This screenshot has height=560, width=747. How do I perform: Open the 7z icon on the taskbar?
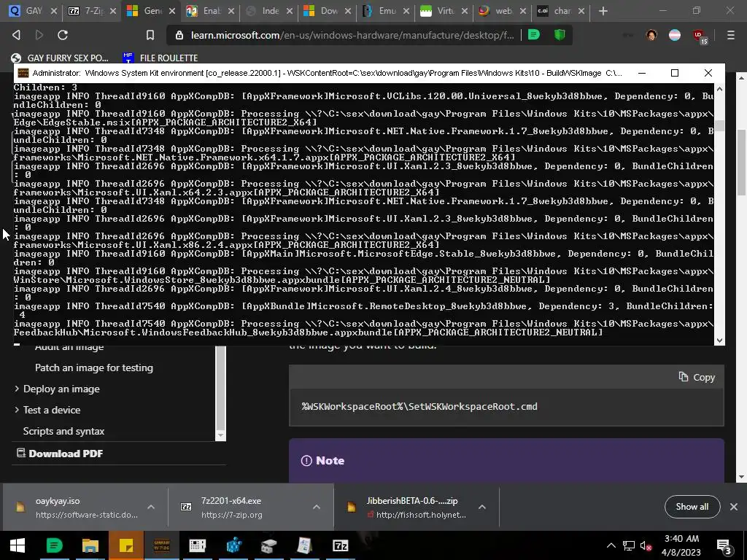340,545
